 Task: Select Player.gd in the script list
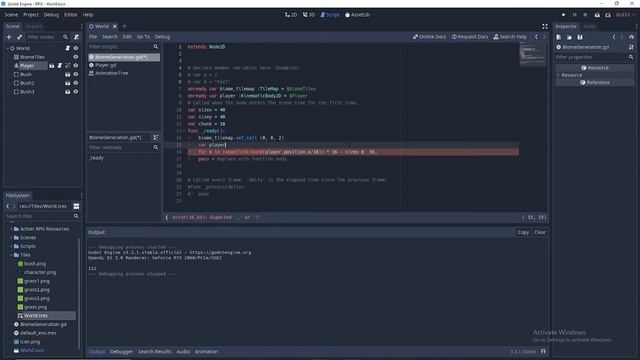106,65
